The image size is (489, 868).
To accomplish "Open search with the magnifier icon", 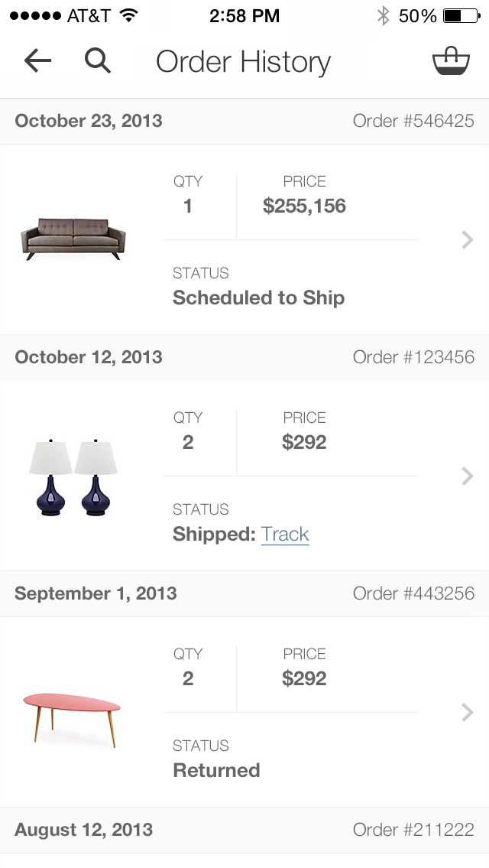I will (x=98, y=61).
